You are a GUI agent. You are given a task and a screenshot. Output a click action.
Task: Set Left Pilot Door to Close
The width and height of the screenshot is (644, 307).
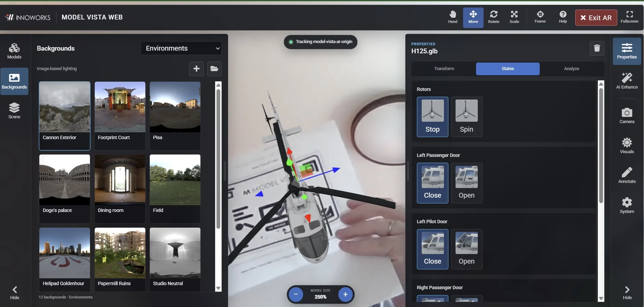coord(432,249)
